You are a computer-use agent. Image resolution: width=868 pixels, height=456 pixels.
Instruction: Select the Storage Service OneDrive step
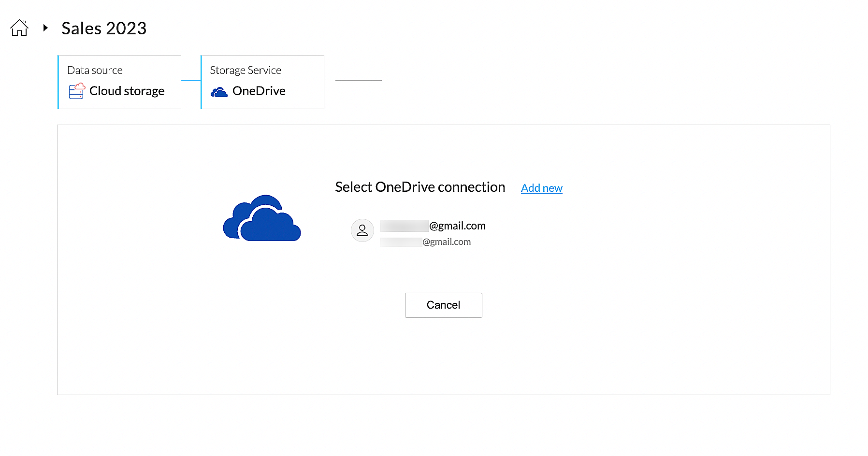pos(262,82)
